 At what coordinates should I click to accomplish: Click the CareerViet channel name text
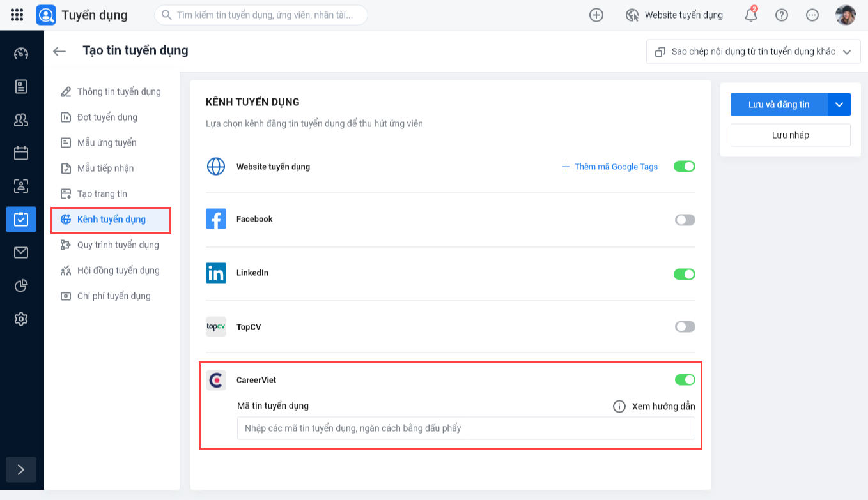coord(256,380)
